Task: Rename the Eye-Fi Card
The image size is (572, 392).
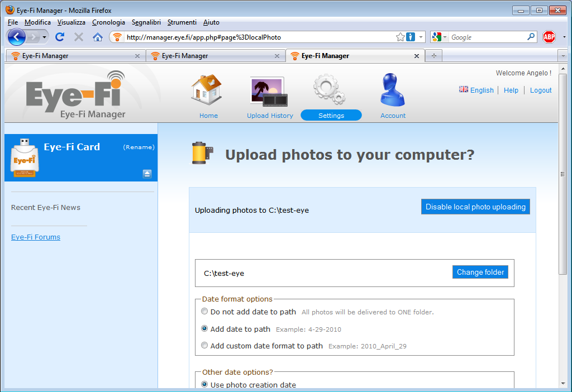Action: pyautogui.click(x=139, y=147)
